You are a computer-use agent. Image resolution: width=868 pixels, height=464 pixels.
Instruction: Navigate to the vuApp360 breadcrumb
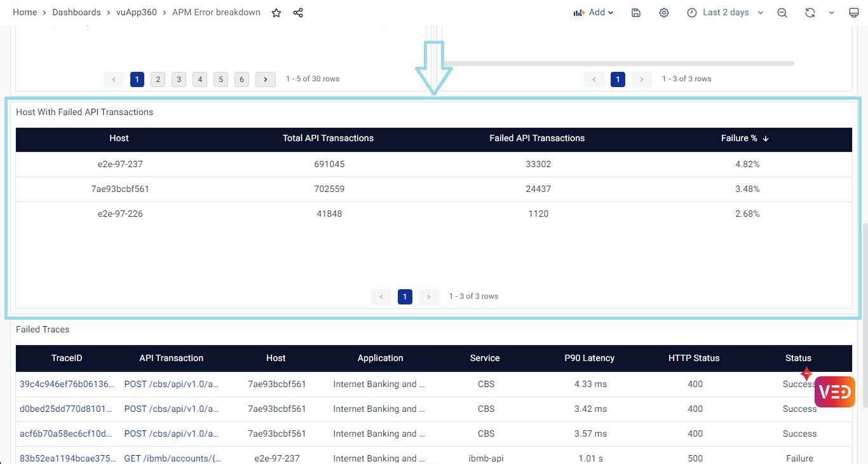click(137, 13)
